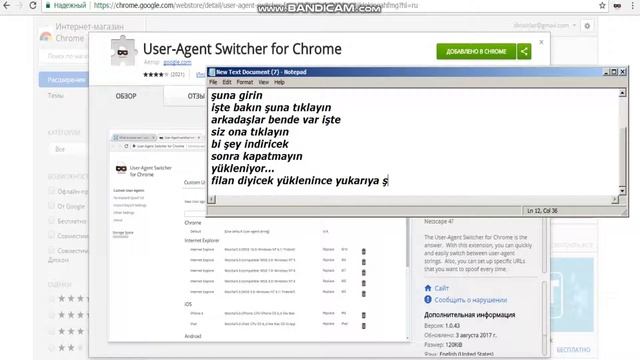The height and width of the screenshot is (360, 640).
Task: Select the Темы sidebar item
Action: click(56, 96)
